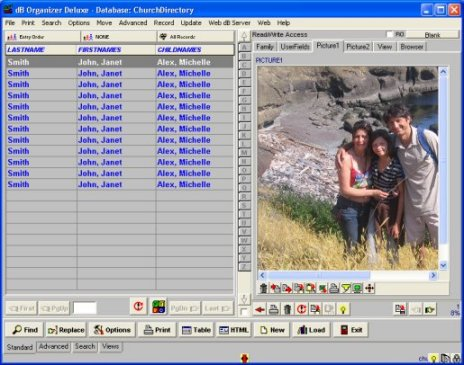Click the picture's vertical scrollbar up arrow
The width and height of the screenshot is (464, 365).
[x=443, y=71]
